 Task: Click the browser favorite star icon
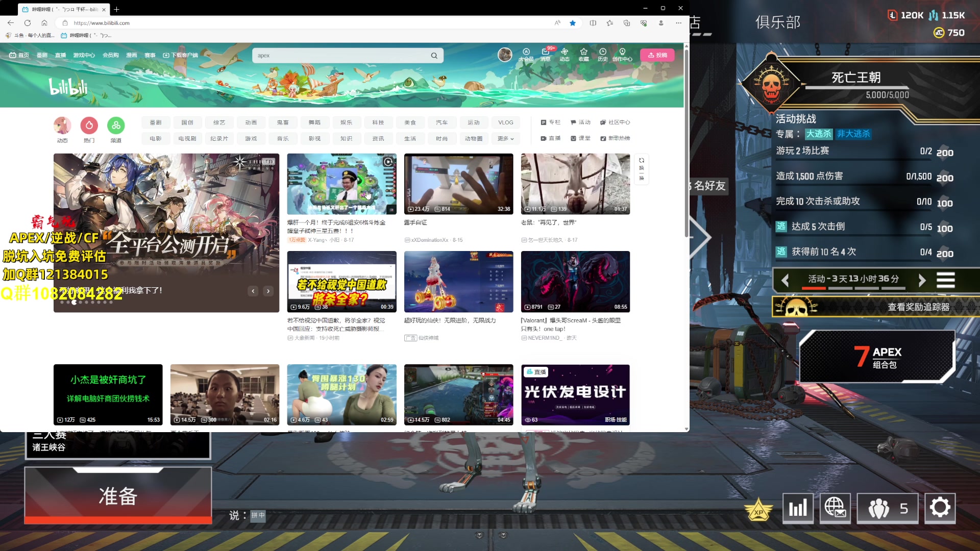pos(573,23)
